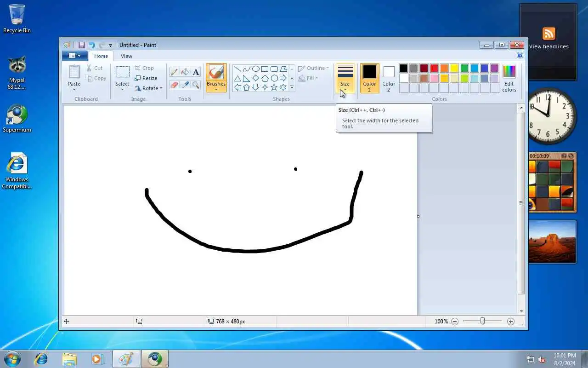Choose the Line shape
588x368 pixels.
[x=237, y=69]
